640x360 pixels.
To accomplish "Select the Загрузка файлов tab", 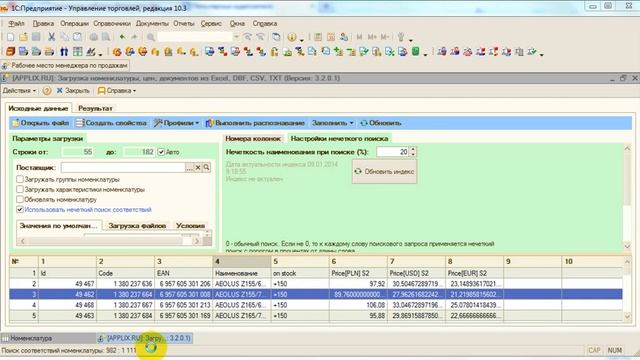I will tap(137, 225).
